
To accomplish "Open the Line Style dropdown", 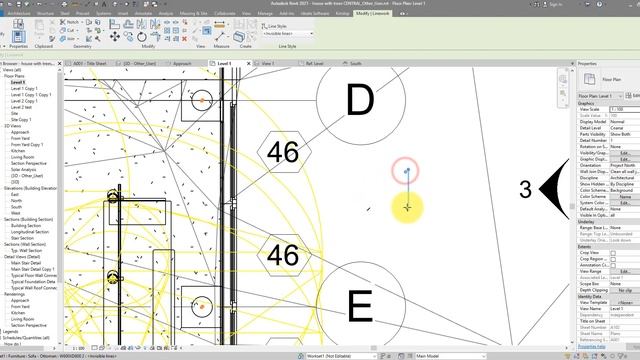I will pos(288,33).
